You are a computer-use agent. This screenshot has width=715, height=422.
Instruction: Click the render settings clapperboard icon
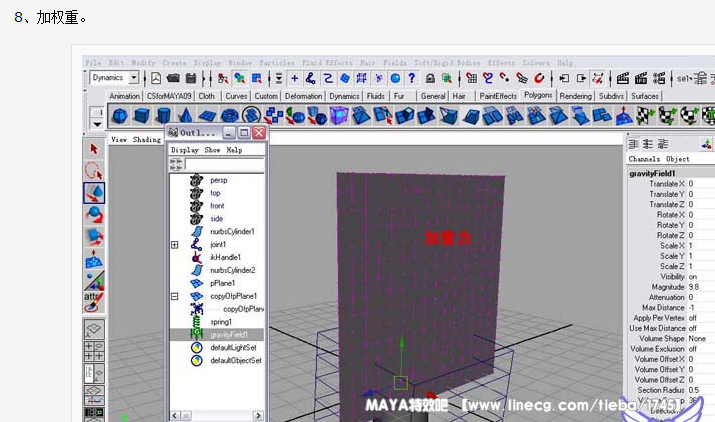[658, 78]
